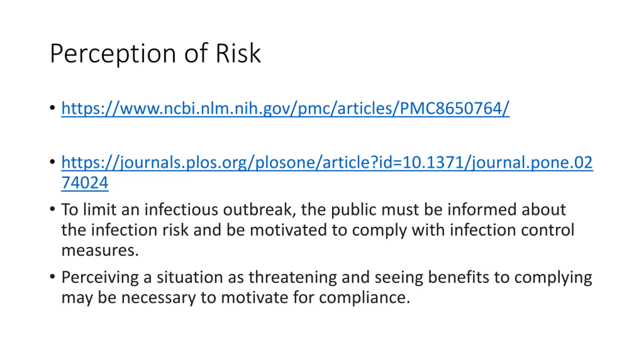The image size is (644, 362).
Task: Open the ncbi.nlm.nih.gov PMC articles link
Action: point(285,108)
